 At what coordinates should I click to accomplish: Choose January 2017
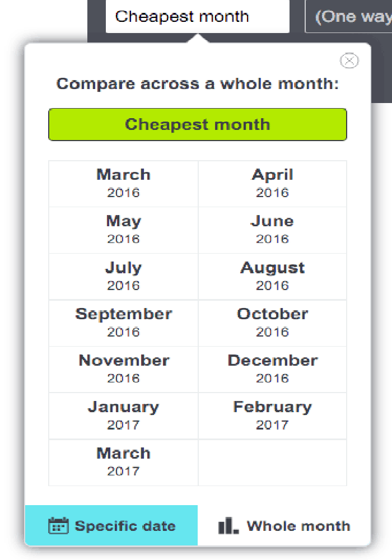click(124, 416)
